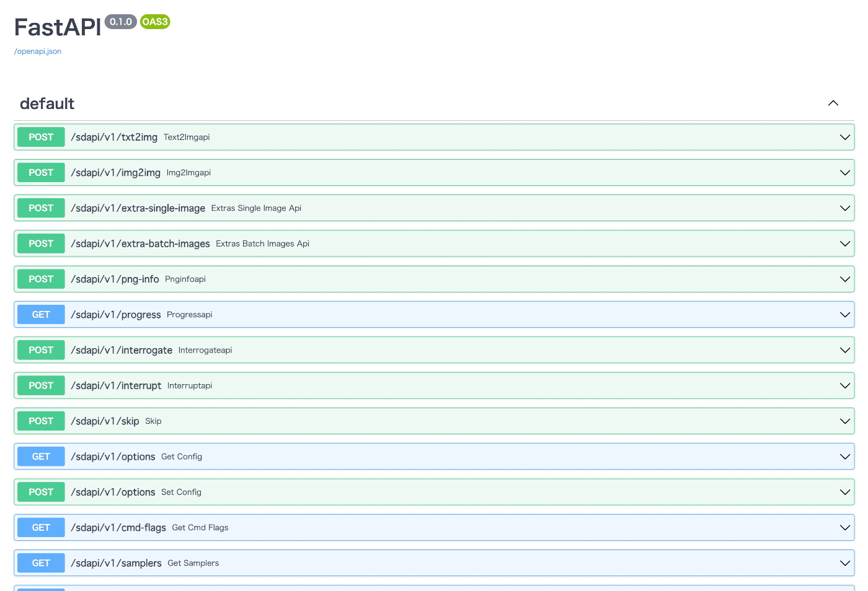Image resolution: width=868 pixels, height=591 pixels.
Task: Click the Get Config description
Action: pyautogui.click(x=182, y=457)
